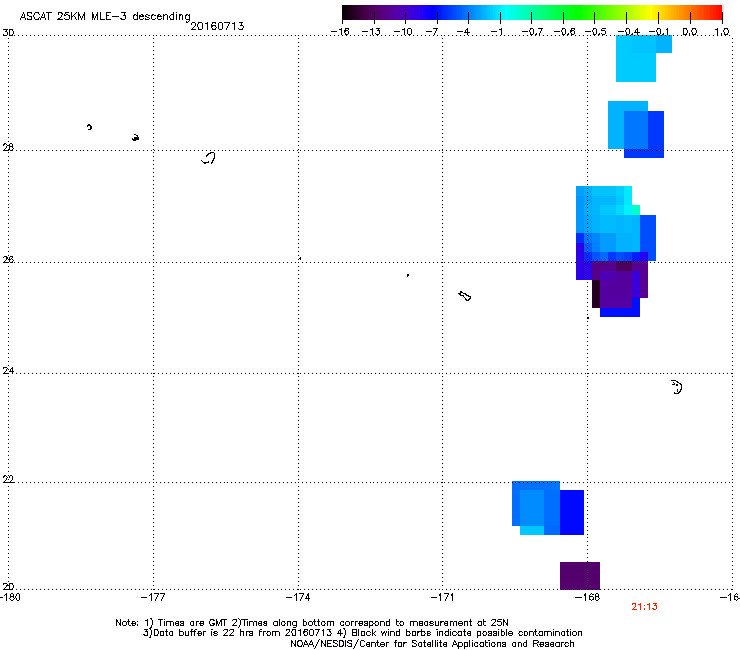
Task: Click the -0.7 label on the color scale
Action: point(532,32)
